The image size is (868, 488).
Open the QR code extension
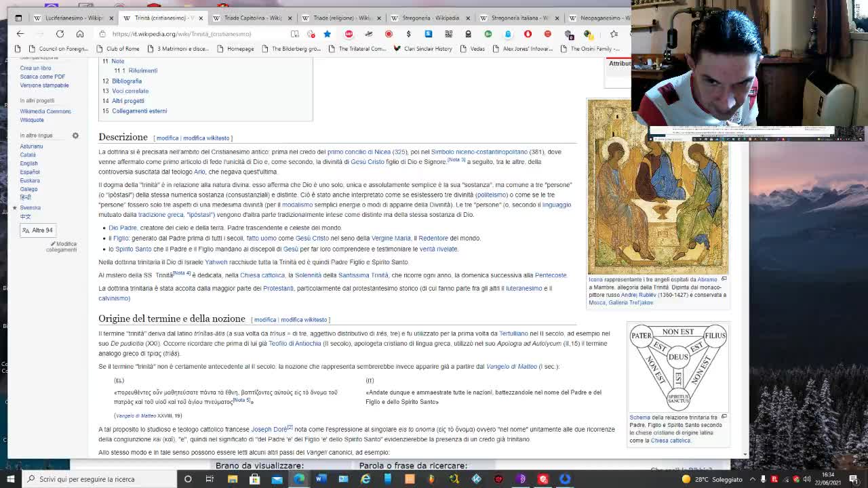point(448,34)
